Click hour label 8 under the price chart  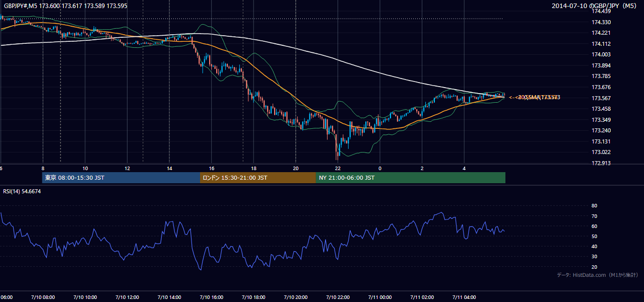[x=43, y=169]
